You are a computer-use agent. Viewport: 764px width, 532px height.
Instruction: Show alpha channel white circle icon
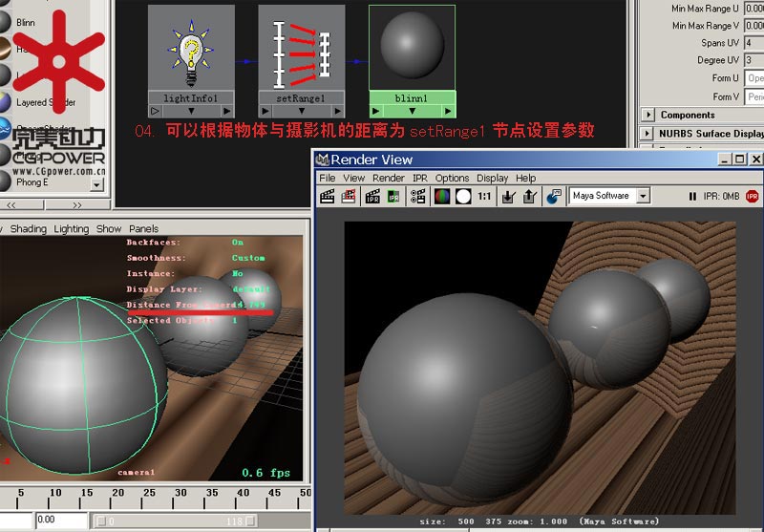coord(463,196)
